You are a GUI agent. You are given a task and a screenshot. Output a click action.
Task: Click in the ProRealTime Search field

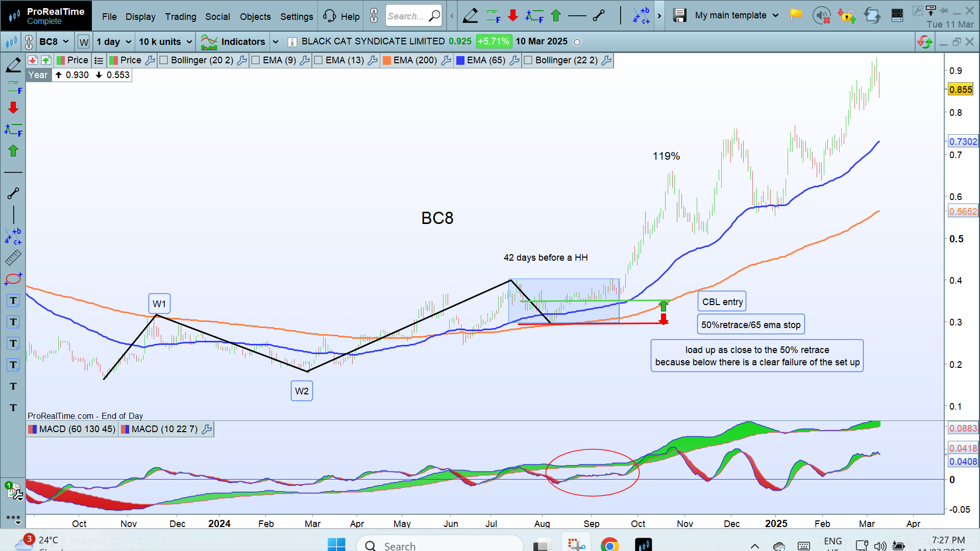(413, 16)
